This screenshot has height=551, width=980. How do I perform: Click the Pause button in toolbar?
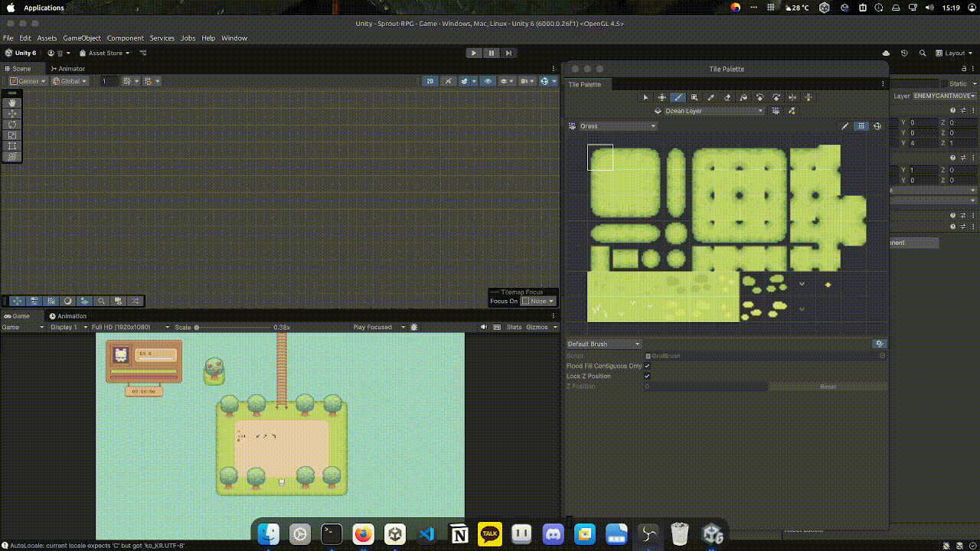coord(491,53)
